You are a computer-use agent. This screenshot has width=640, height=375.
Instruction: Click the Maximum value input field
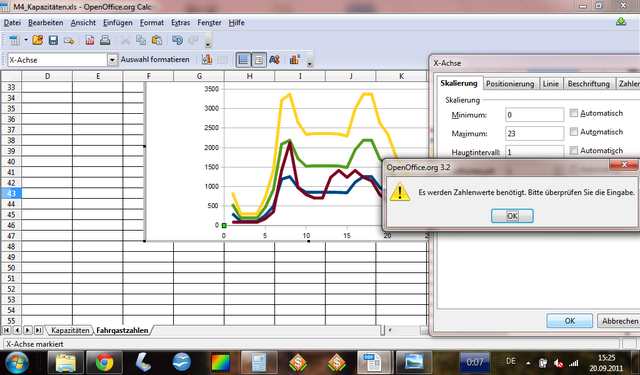534,133
